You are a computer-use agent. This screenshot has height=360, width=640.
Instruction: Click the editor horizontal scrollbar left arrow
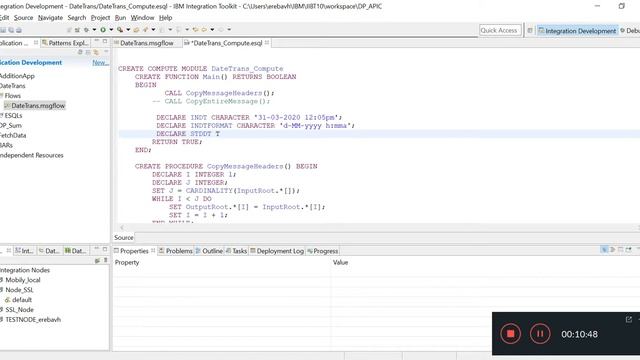point(122,227)
